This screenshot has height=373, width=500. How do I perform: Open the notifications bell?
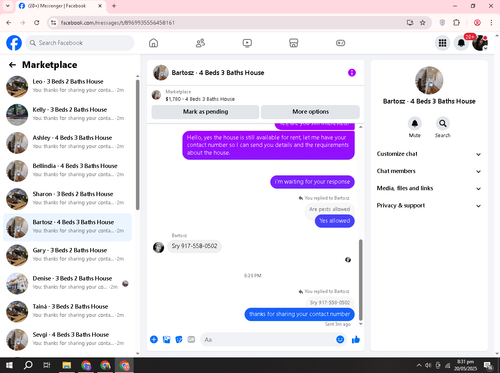[461, 43]
